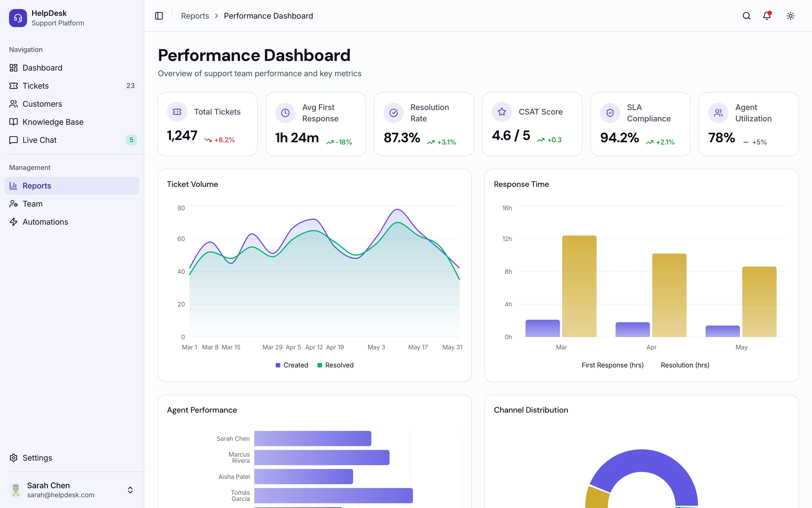
Task: Click the sarah@helpdesk.com email text
Action: point(61,495)
